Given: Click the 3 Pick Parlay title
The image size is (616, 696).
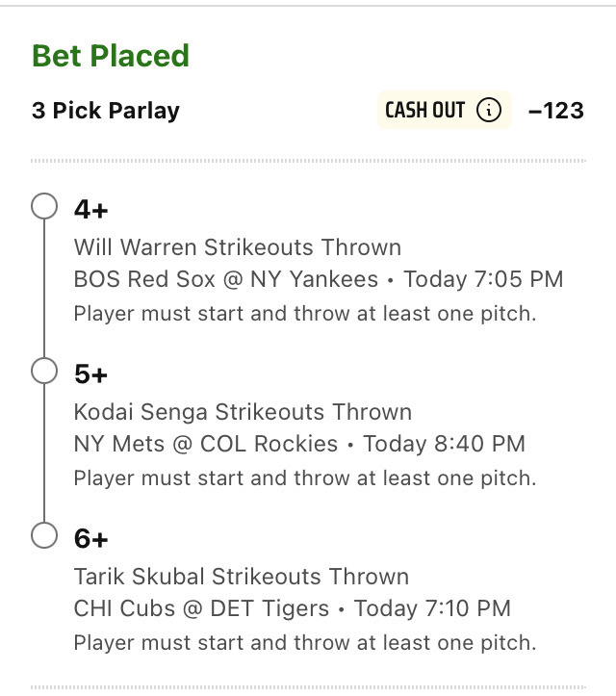Looking at the screenshot, I should pyautogui.click(x=106, y=111).
